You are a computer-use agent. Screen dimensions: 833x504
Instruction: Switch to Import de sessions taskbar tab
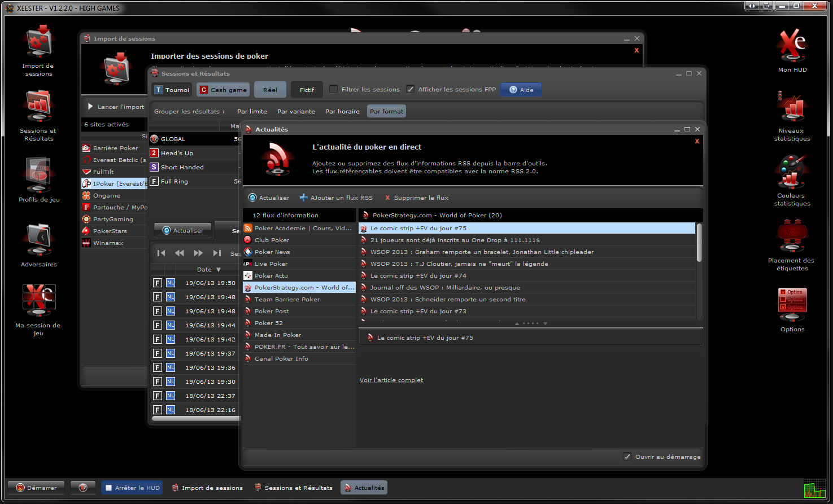(207, 488)
